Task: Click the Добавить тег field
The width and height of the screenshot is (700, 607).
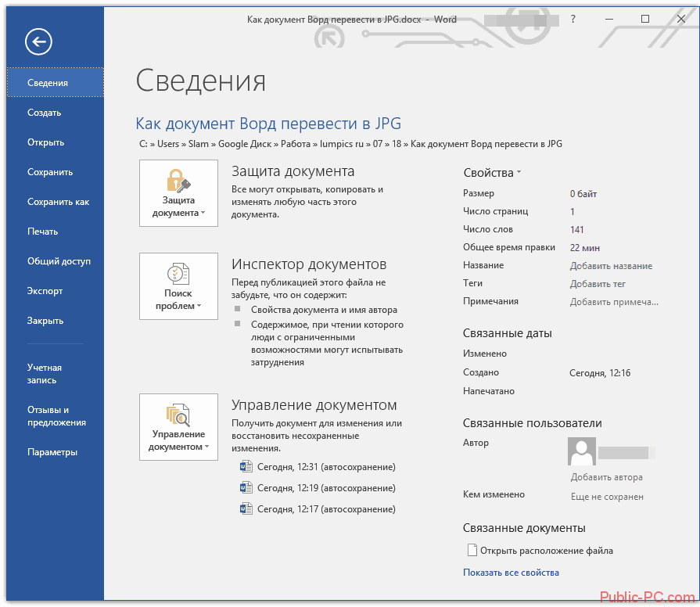Action: (x=598, y=284)
